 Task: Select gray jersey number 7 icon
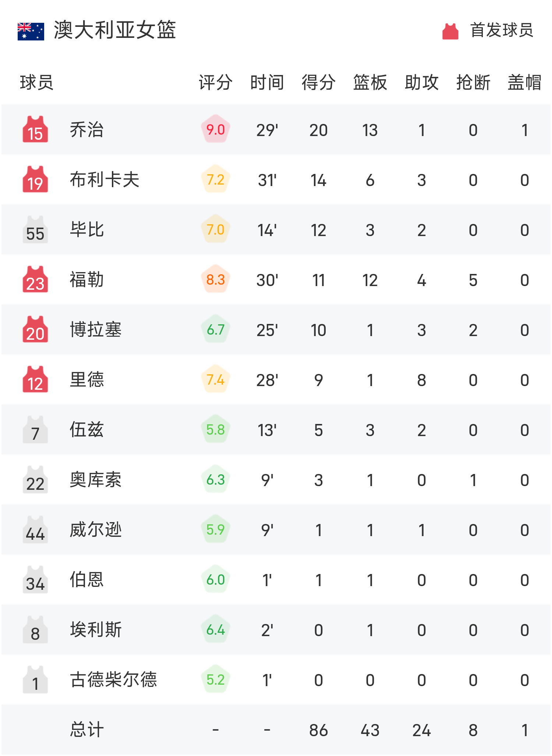click(x=35, y=429)
